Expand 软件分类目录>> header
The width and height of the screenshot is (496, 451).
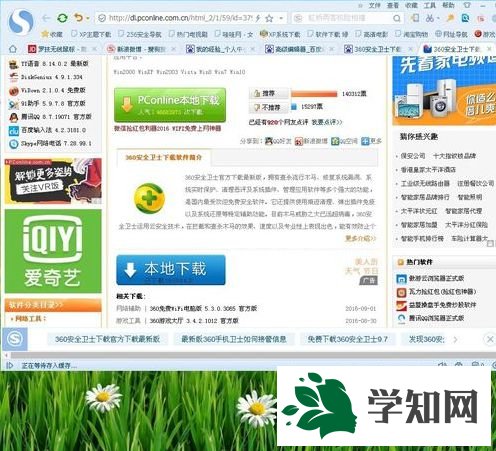click(53, 305)
